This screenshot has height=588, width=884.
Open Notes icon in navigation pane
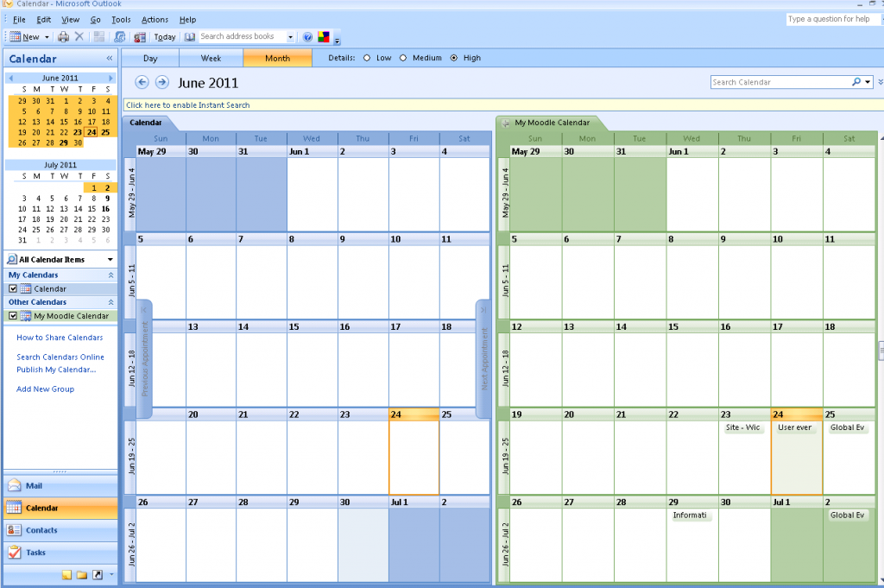pyautogui.click(x=67, y=575)
